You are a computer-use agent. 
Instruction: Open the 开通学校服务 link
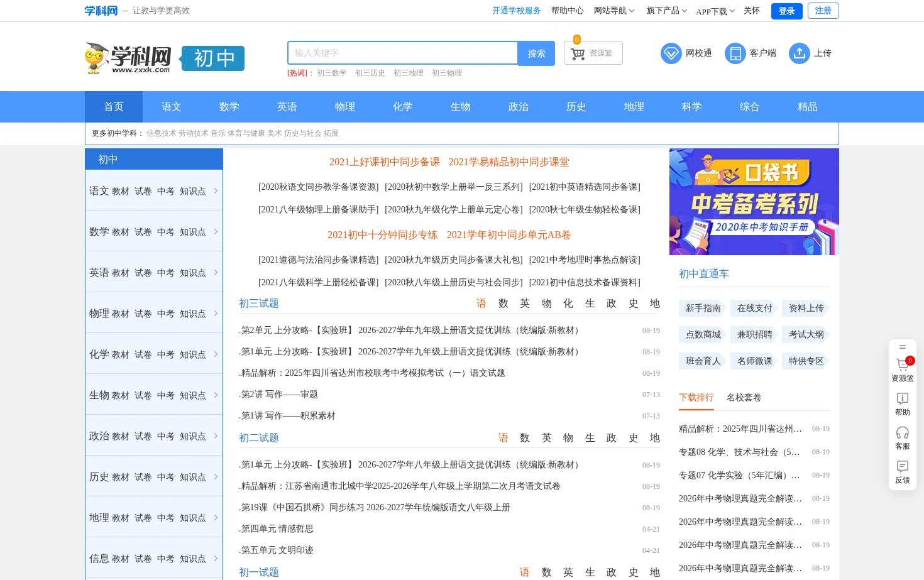click(517, 11)
